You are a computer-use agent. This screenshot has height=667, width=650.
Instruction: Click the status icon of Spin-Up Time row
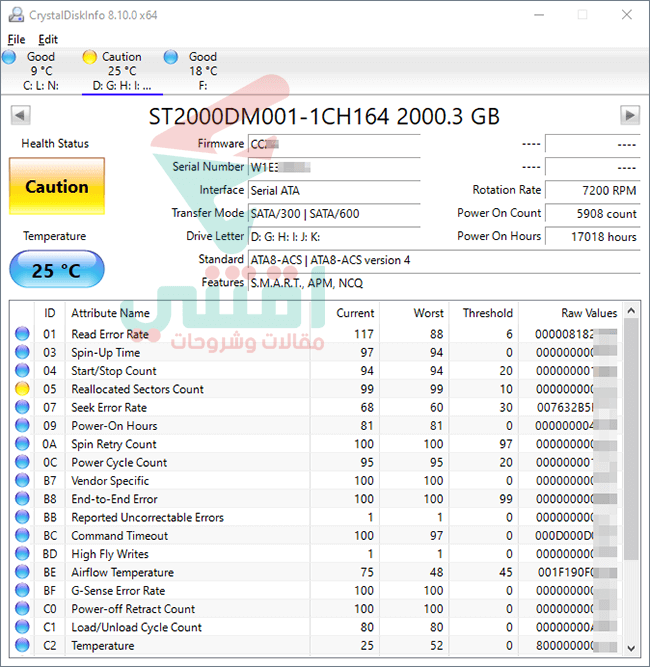click(x=22, y=352)
